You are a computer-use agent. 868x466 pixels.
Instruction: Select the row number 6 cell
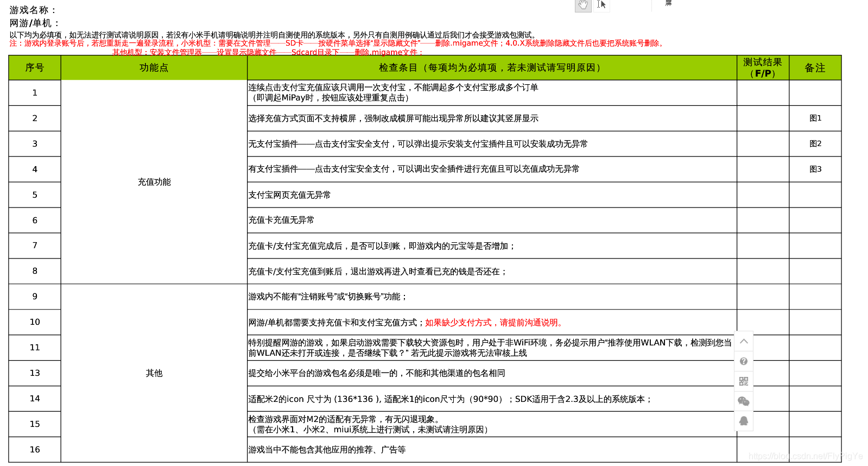(x=35, y=221)
